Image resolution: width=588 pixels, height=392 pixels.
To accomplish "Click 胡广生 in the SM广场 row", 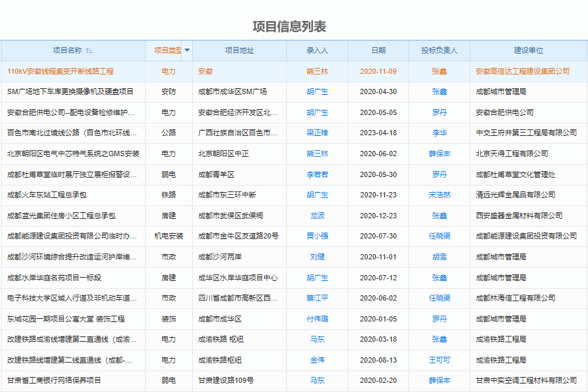I will pos(318,92).
